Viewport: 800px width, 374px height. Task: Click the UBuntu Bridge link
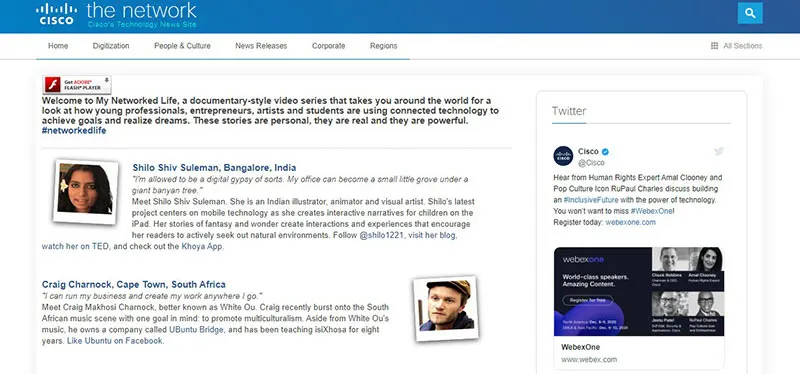coord(196,330)
